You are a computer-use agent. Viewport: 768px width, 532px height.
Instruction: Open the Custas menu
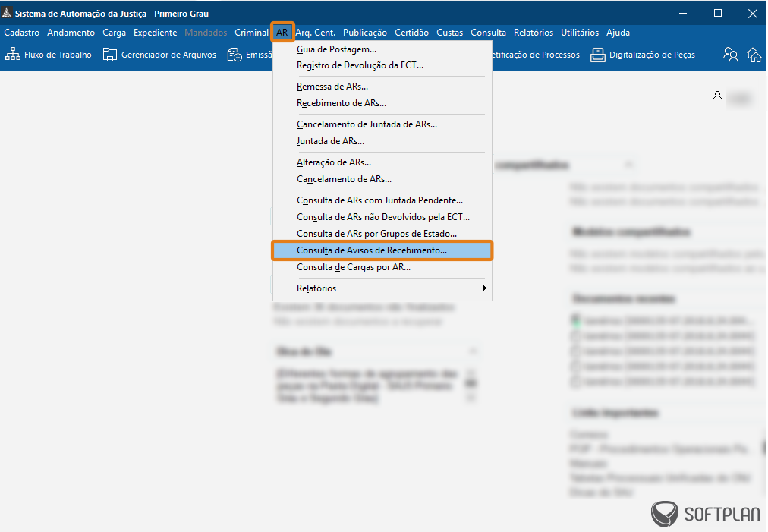coord(449,33)
